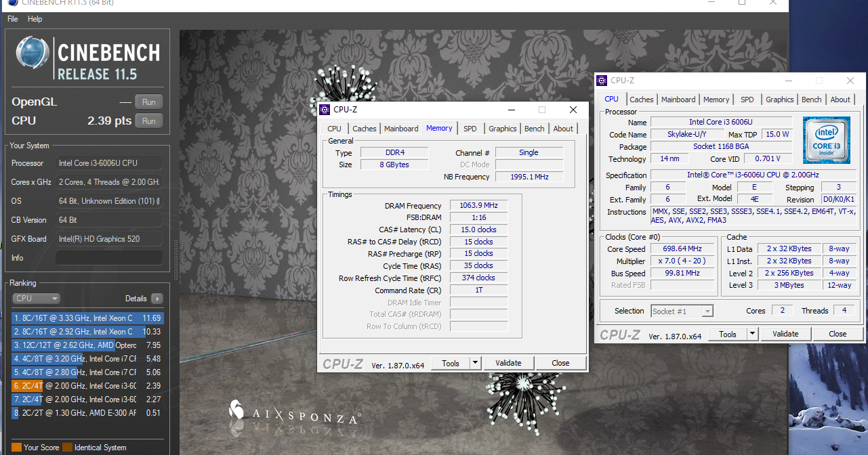868x455 pixels.
Task: Open the Help menu in Cinebench
Action: (35, 19)
